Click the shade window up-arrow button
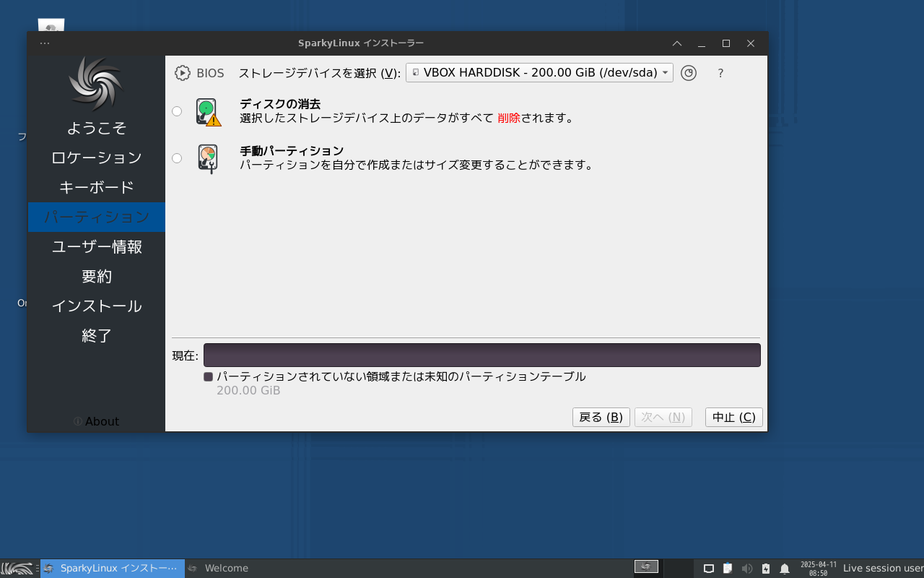This screenshot has width=924, height=578. (x=677, y=43)
